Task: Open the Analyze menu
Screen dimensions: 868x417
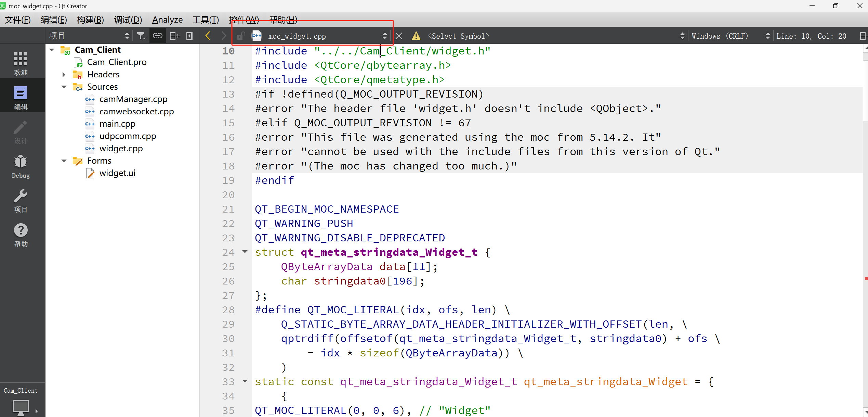Action: click(167, 20)
